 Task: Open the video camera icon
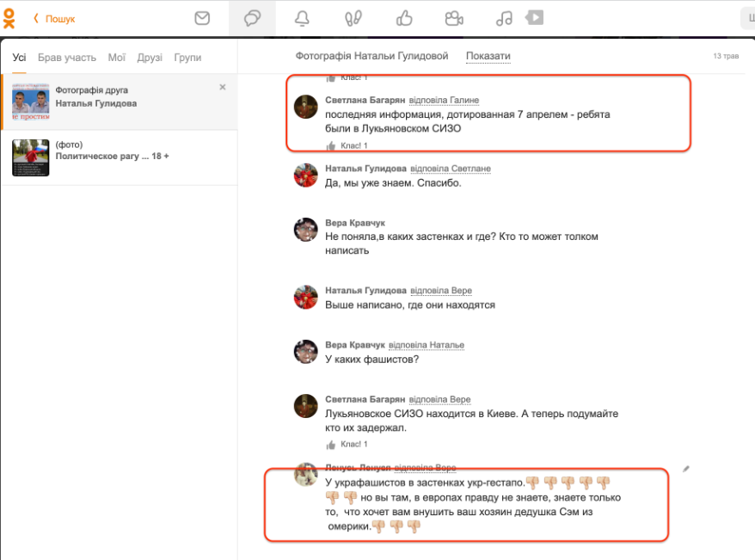454,18
